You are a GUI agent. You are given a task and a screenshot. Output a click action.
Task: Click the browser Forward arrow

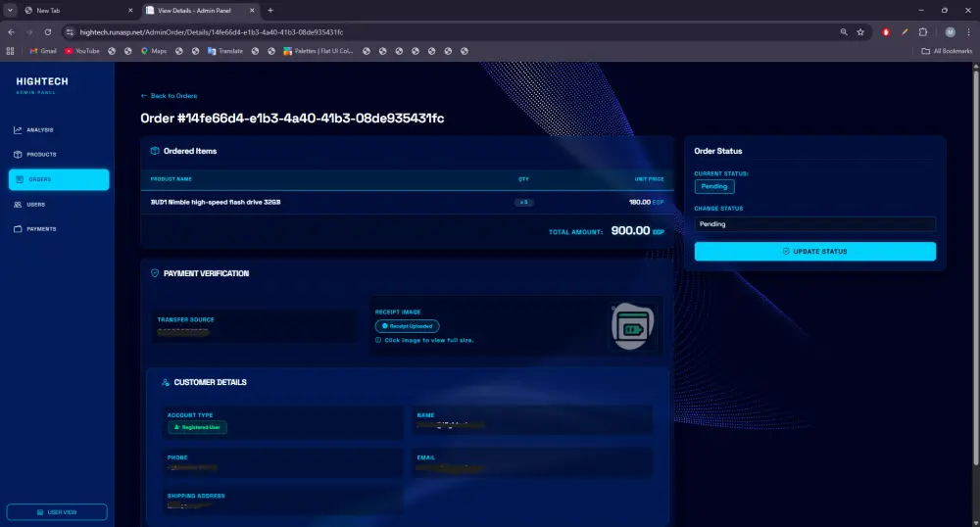[29, 32]
